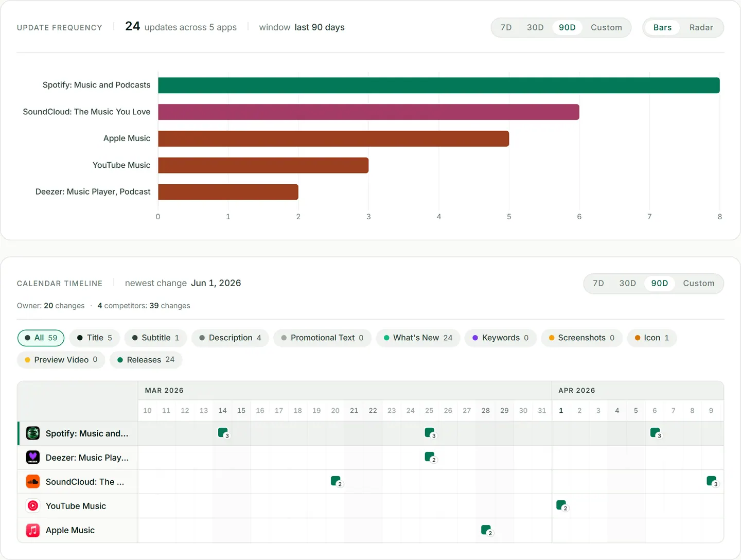741x560 pixels.
Task: Click the purple SoundCloud bar in the chart
Action: 368,112
